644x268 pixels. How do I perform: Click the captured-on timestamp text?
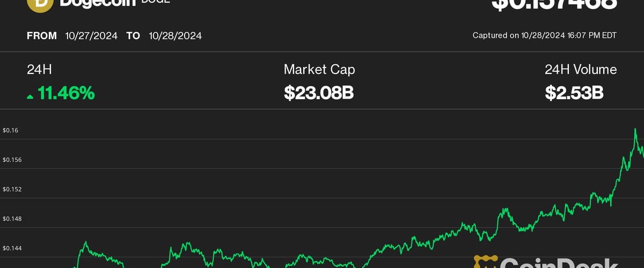pos(544,35)
